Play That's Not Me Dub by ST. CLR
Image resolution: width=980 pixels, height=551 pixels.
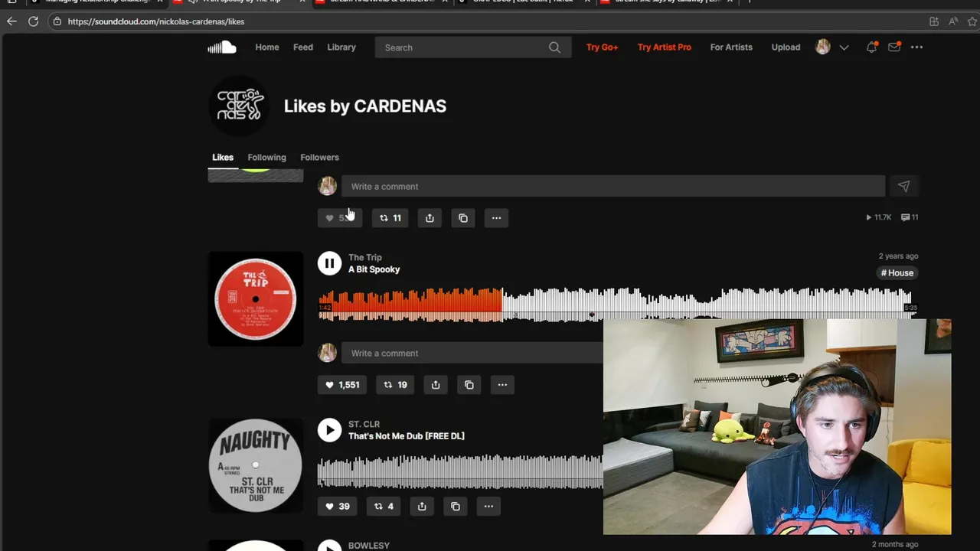pyautogui.click(x=329, y=430)
